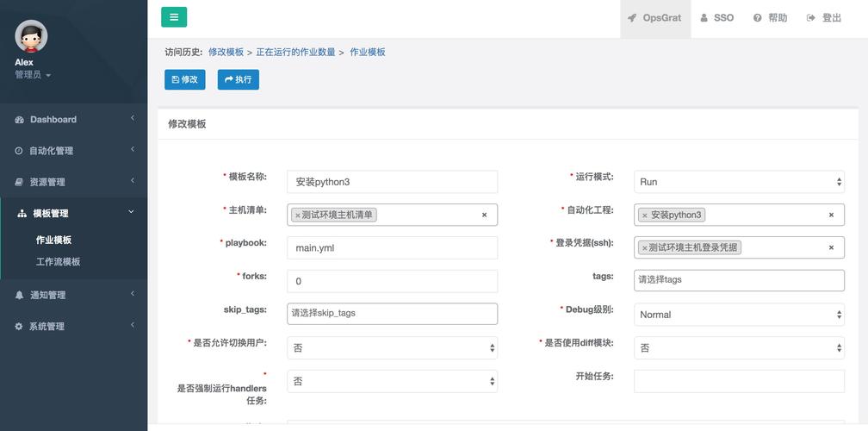Viewport: 868px width, 431px height.
Task: Open the 是否允许切换用户 dropdown
Action: tap(393, 348)
